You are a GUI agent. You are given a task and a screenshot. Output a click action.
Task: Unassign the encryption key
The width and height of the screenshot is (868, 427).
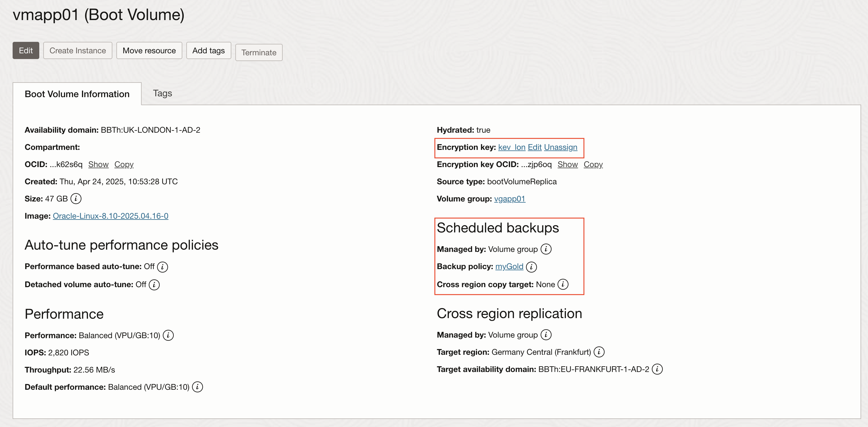[560, 147]
